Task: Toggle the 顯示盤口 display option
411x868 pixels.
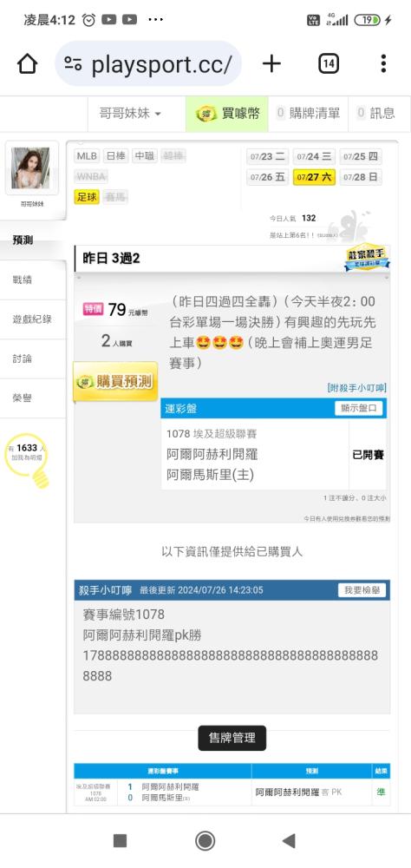Action: click(x=358, y=409)
